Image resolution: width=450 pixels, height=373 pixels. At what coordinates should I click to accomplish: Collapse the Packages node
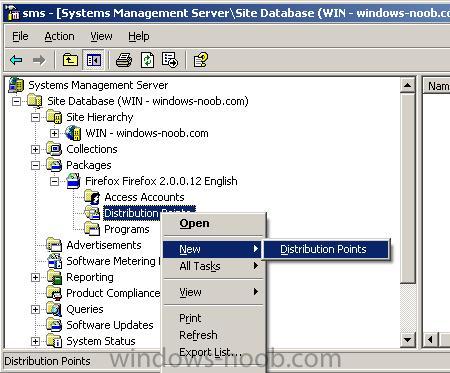tap(35, 165)
